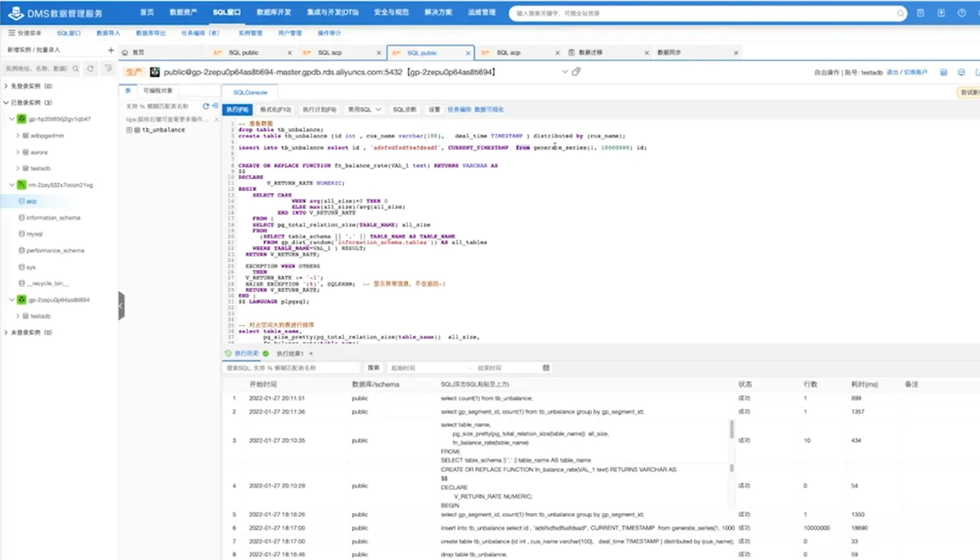Open the instance filter funnel icon
Screen dimensions: 980x560
click(108, 68)
